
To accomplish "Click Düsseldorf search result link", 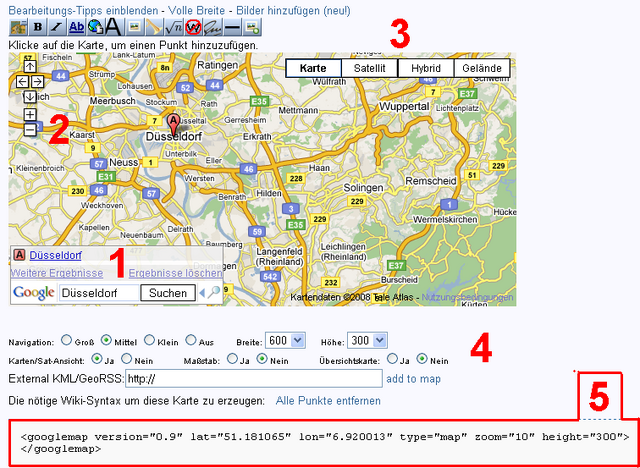I will click(x=56, y=256).
